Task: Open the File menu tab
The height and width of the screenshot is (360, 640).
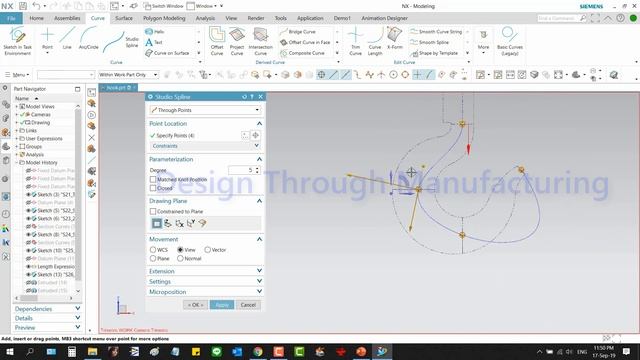Action: [x=11, y=18]
